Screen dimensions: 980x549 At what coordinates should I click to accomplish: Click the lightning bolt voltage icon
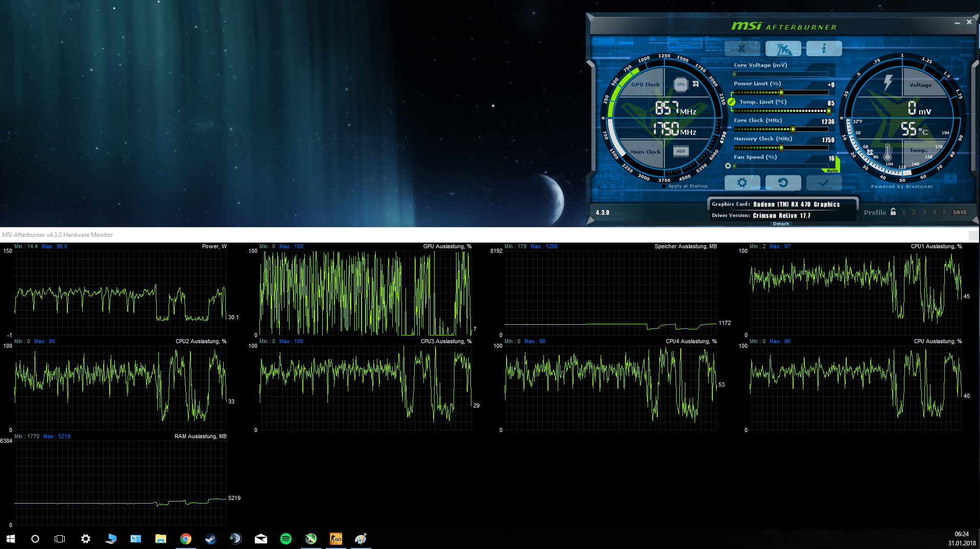click(x=888, y=82)
